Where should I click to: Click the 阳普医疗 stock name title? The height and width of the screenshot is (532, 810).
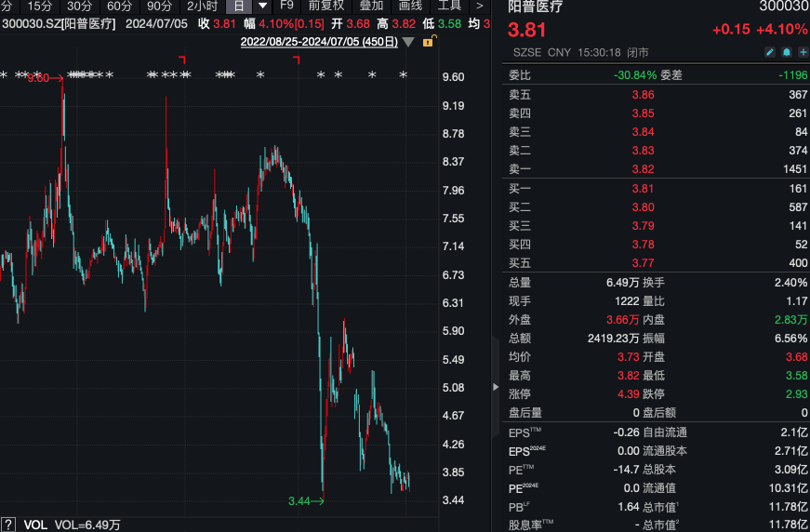(535, 7)
